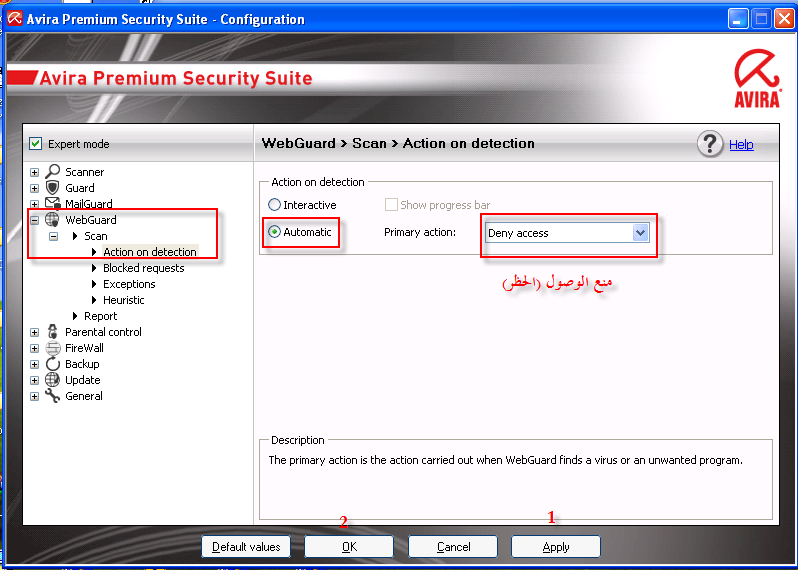Click the Scanner magnifier icon
This screenshot has height=570, width=798.
[x=52, y=172]
